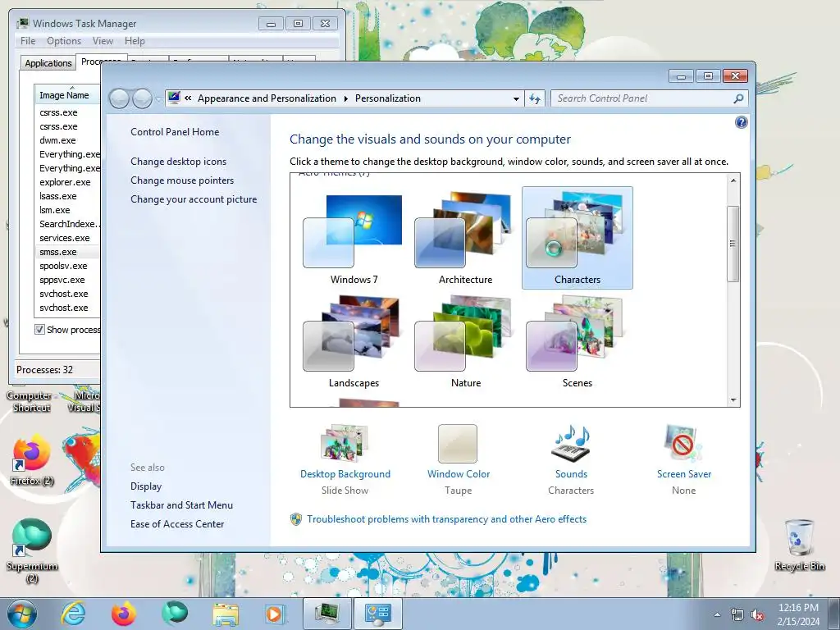Open Change your account picture link
Viewport: 840px width, 630px height.
194,199
